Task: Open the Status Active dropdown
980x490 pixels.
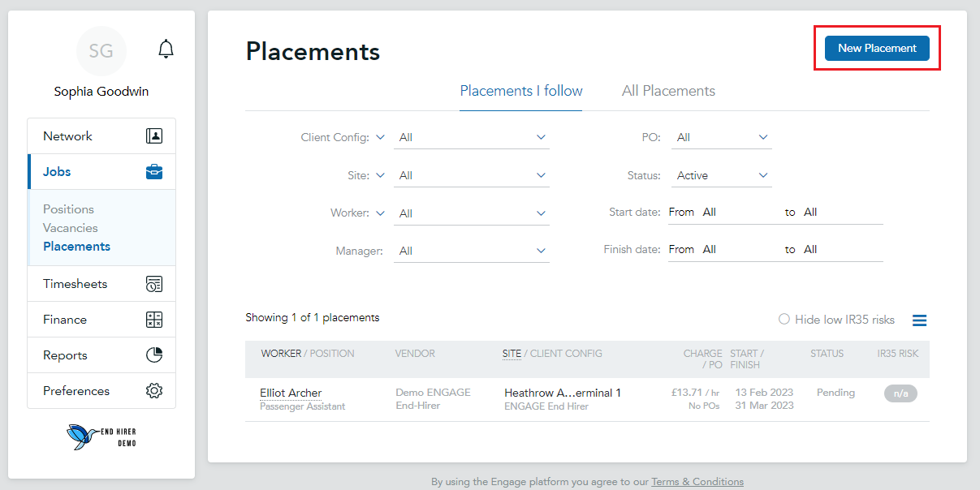Action: coord(722,175)
